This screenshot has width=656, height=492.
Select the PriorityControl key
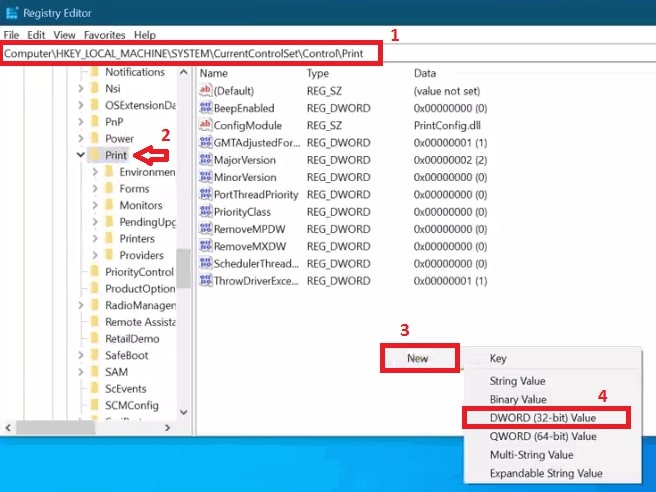(x=139, y=272)
